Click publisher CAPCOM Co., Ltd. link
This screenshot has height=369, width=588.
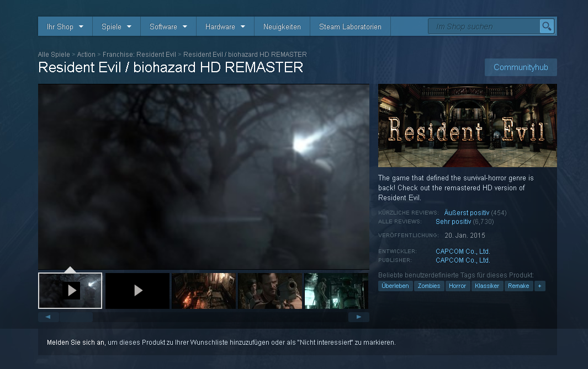(x=463, y=260)
